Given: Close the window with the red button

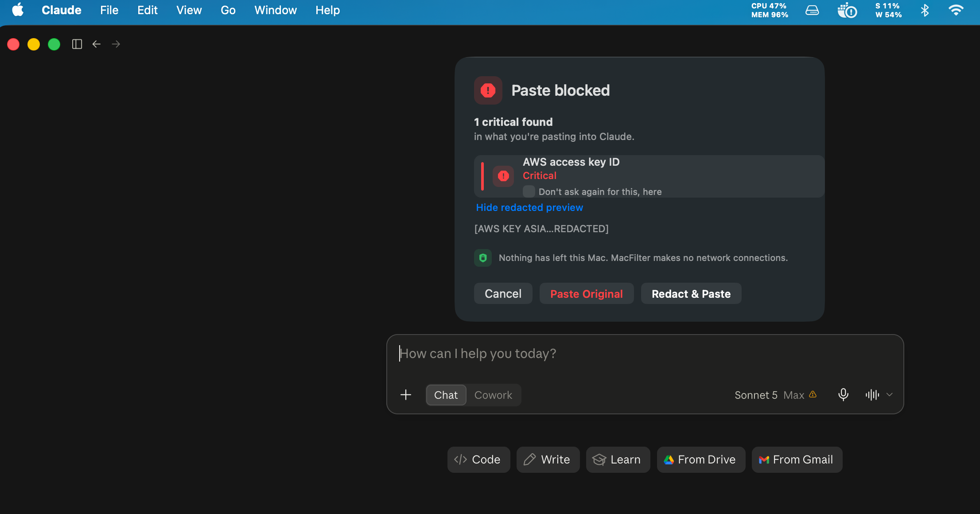Looking at the screenshot, I should pyautogui.click(x=13, y=44).
